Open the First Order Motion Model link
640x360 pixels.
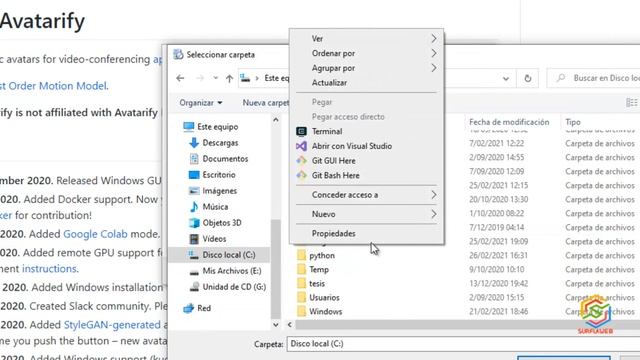[x=53, y=86]
